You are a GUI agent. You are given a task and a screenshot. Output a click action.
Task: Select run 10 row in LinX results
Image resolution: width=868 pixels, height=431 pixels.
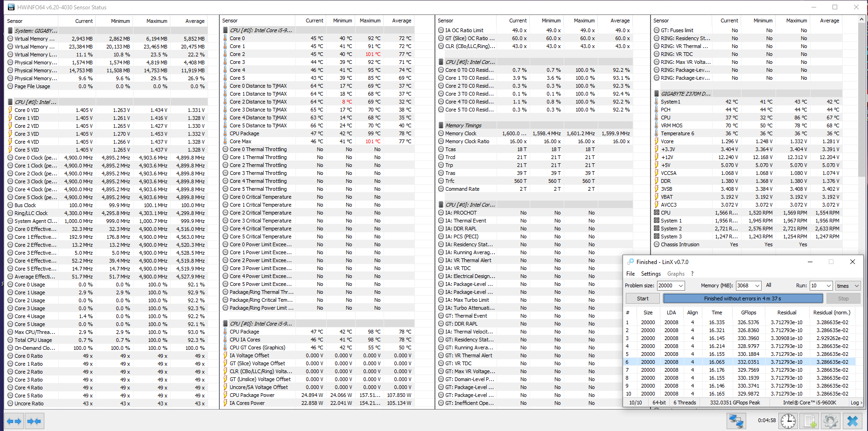pos(740,394)
